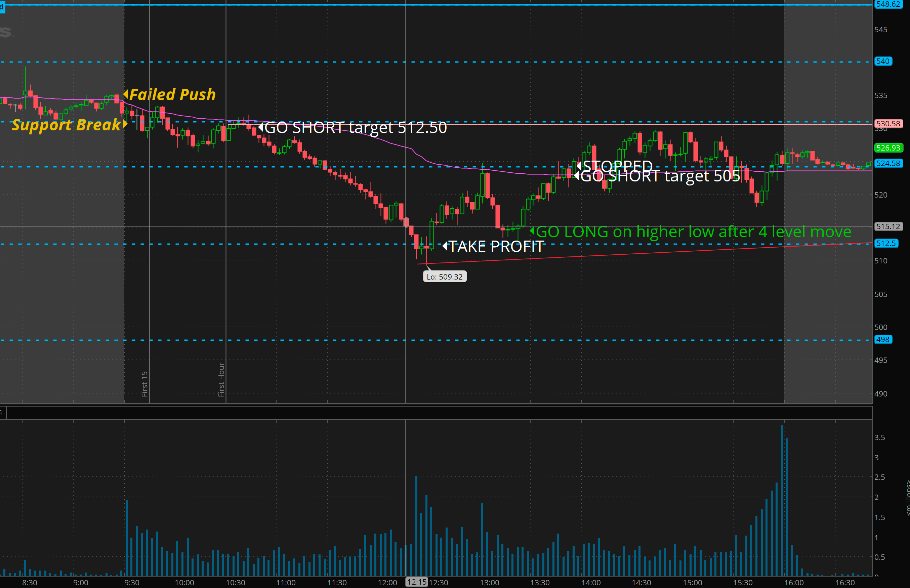Select the 524.58 blue price tag
910x588 pixels.
coord(888,163)
